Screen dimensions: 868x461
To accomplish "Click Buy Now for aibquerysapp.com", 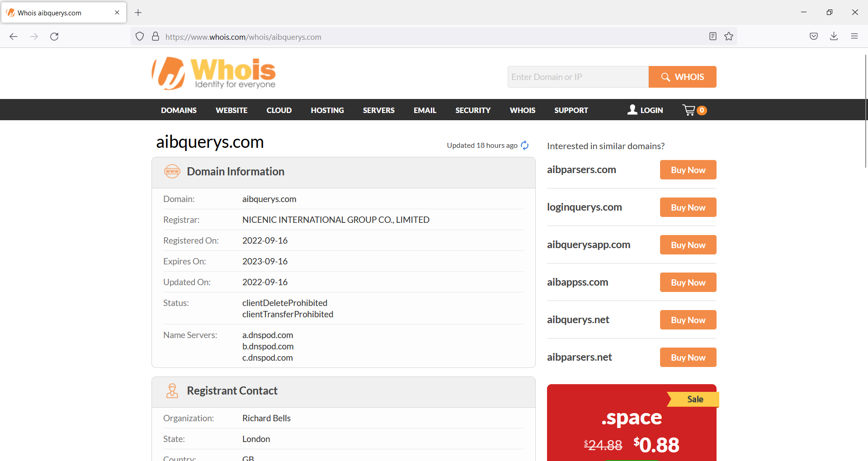I will (688, 245).
